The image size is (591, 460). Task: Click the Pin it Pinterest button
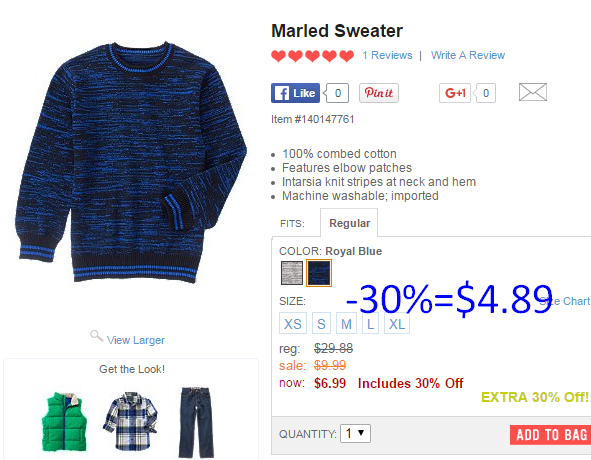click(378, 93)
